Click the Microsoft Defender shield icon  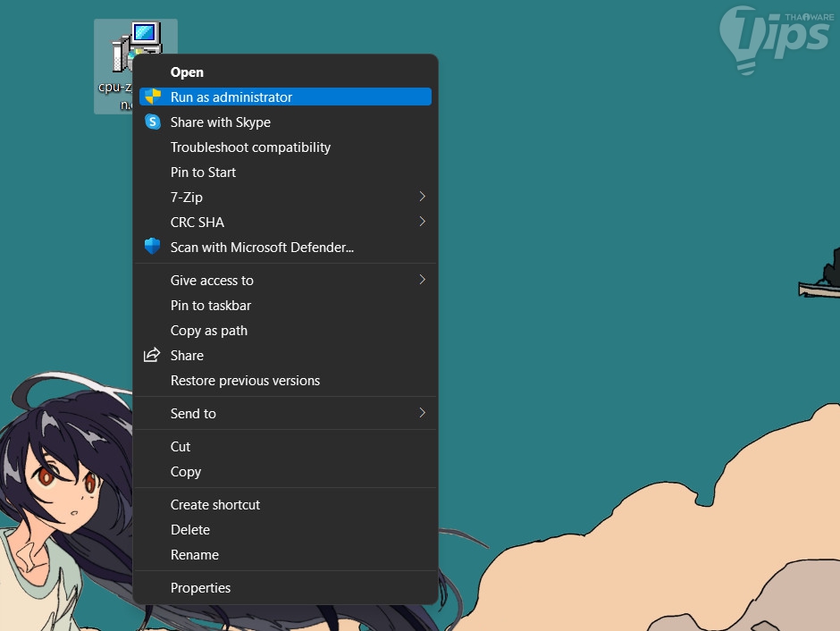point(153,247)
